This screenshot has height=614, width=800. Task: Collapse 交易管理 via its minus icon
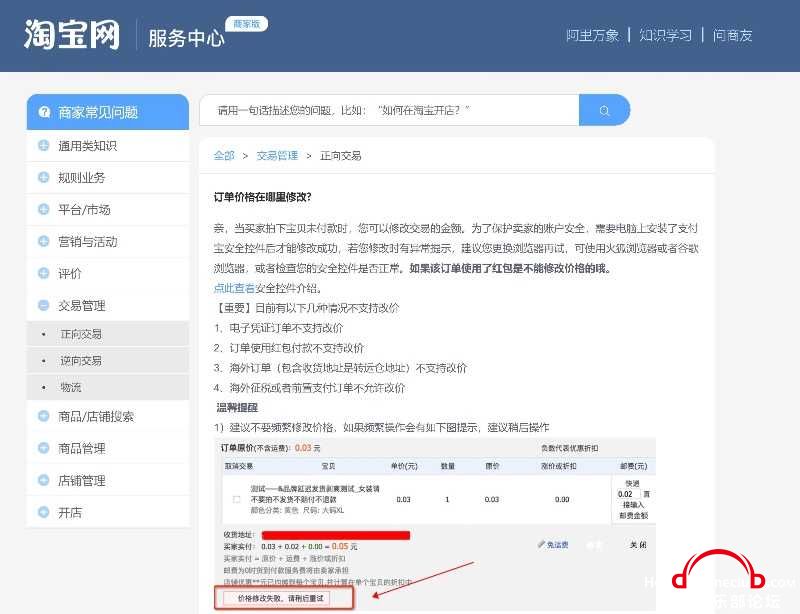tap(43, 305)
